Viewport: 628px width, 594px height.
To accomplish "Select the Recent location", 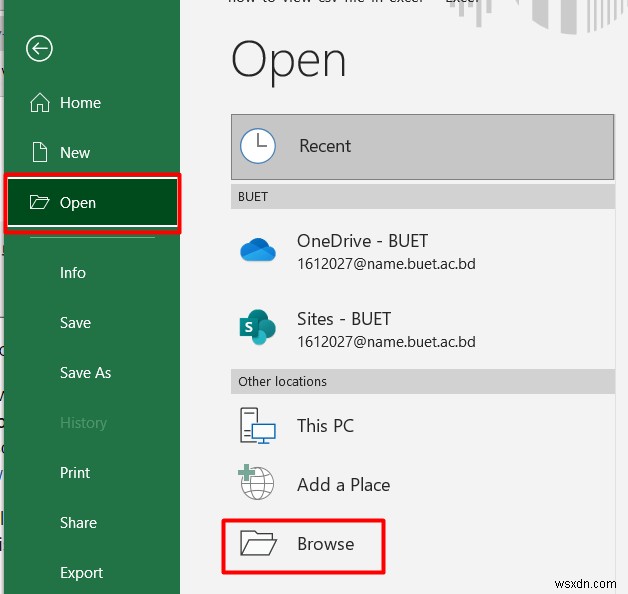I will (x=422, y=147).
